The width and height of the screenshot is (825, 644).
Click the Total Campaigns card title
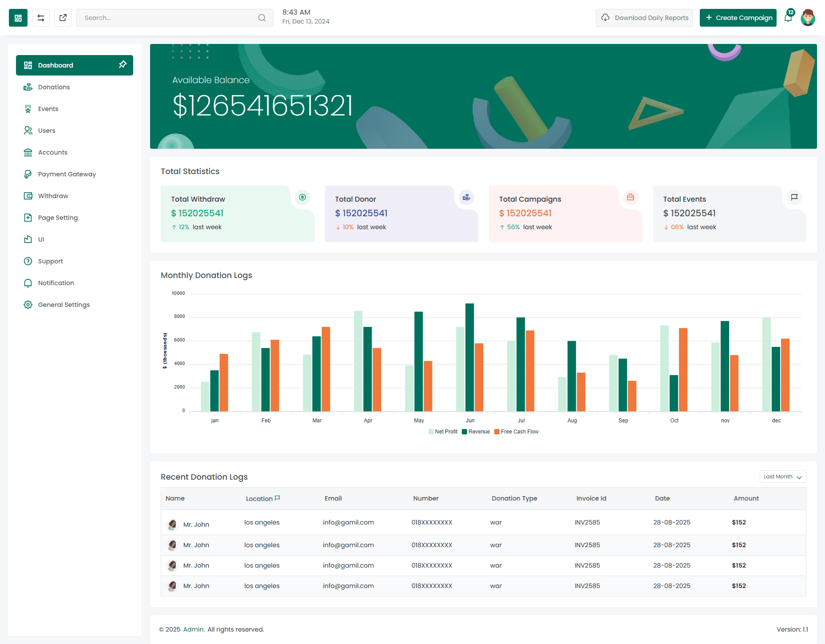pos(530,199)
